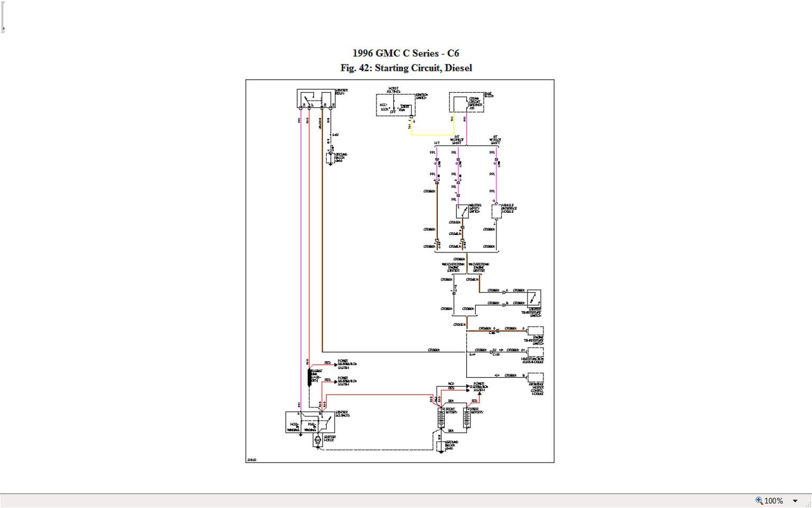Click the starter temperature switch symbol
The width and height of the screenshot is (812, 508).
pyautogui.click(x=534, y=297)
